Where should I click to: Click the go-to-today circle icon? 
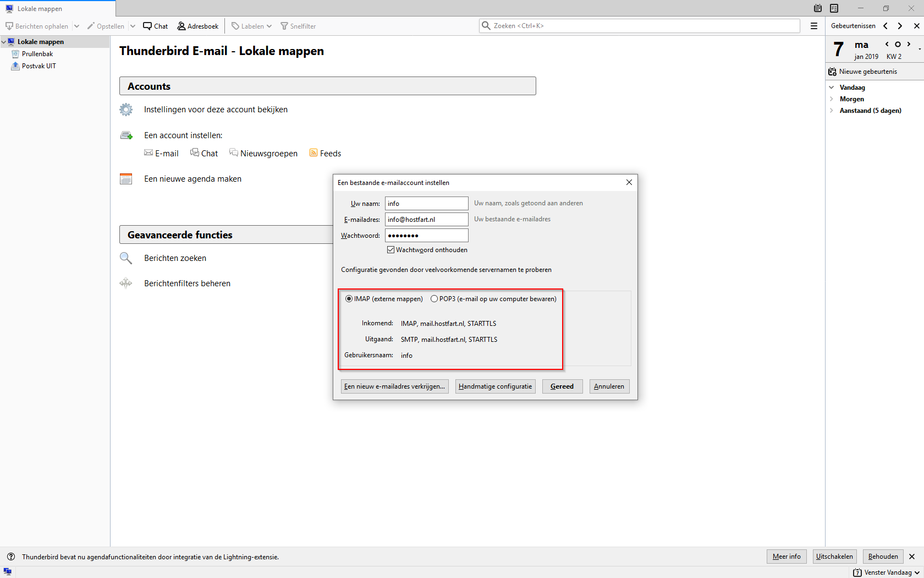pyautogui.click(x=898, y=45)
